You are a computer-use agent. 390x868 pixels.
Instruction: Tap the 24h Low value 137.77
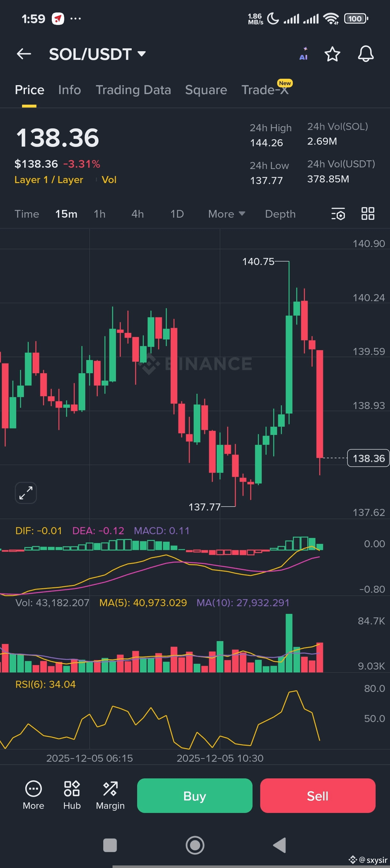pos(267,180)
